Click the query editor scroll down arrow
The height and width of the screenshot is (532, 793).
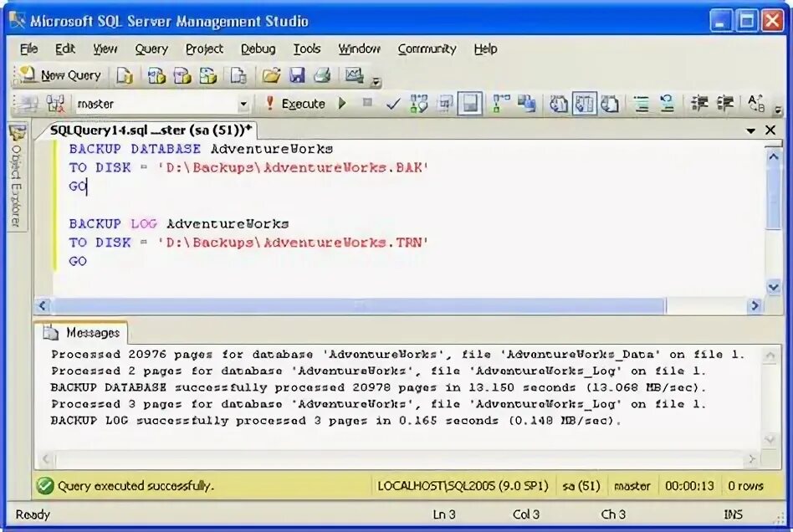[773, 288]
